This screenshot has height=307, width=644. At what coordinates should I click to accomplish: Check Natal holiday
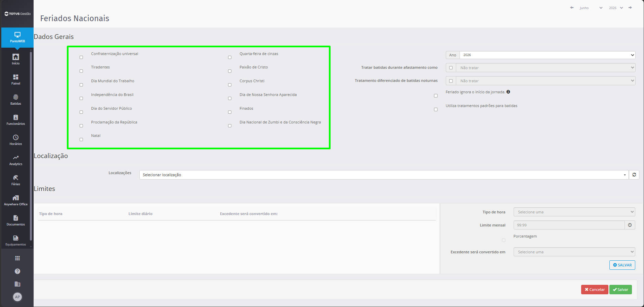(81, 140)
